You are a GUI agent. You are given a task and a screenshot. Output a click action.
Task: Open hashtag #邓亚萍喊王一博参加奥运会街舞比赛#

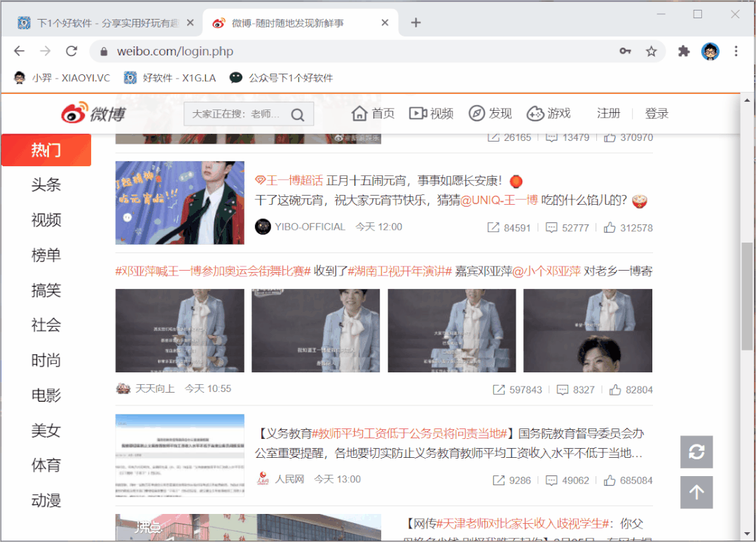coord(212,271)
